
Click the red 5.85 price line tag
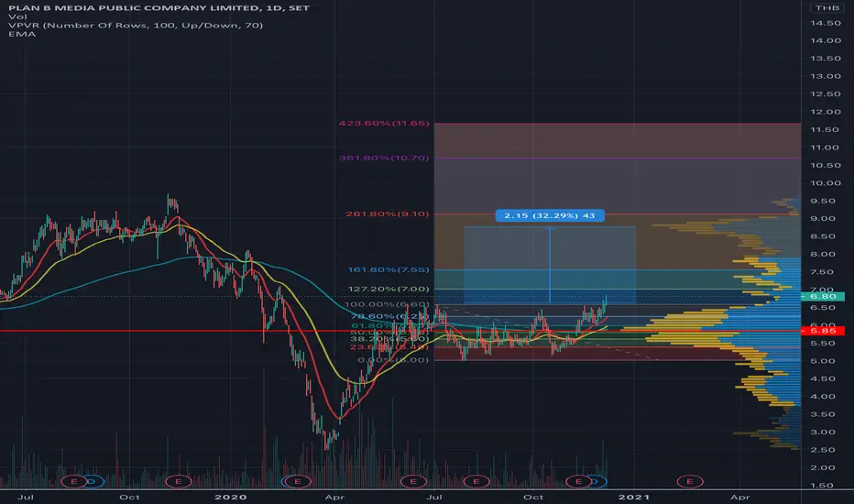(823, 331)
